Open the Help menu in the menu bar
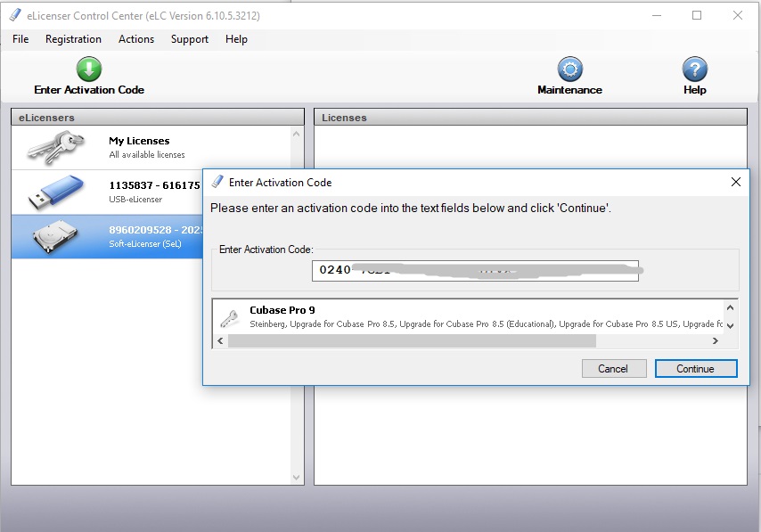 click(236, 39)
